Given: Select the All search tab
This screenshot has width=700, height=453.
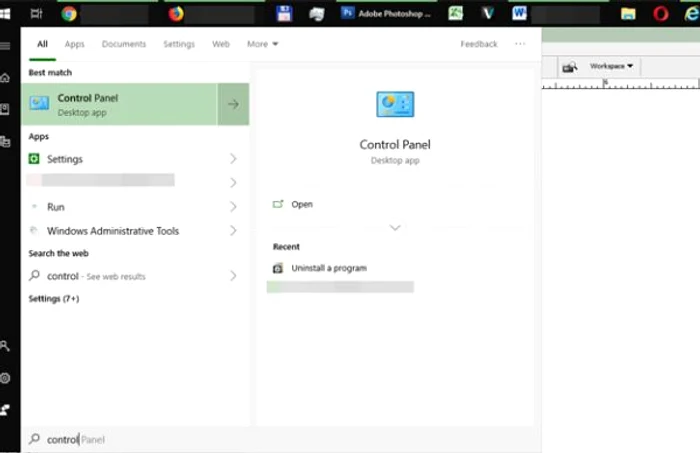Looking at the screenshot, I should 42,44.
